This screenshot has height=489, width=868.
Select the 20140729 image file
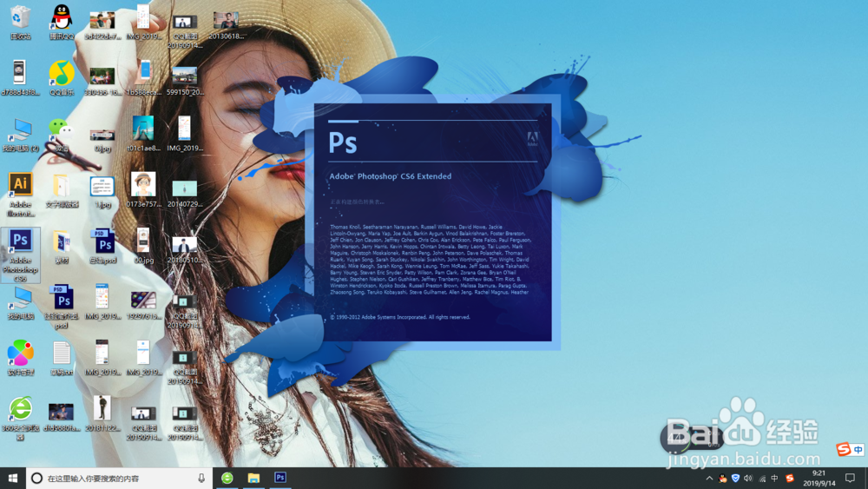click(x=185, y=193)
